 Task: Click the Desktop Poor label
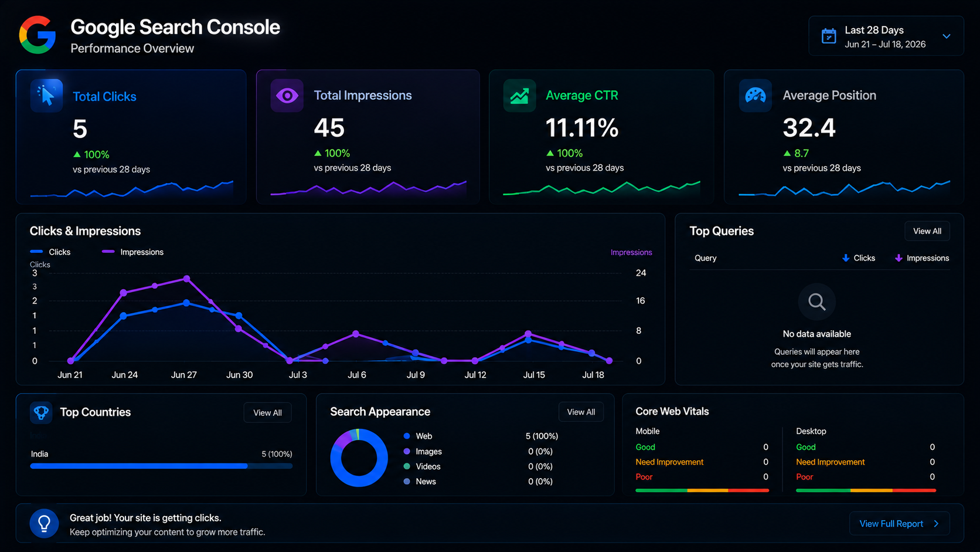[805, 477]
